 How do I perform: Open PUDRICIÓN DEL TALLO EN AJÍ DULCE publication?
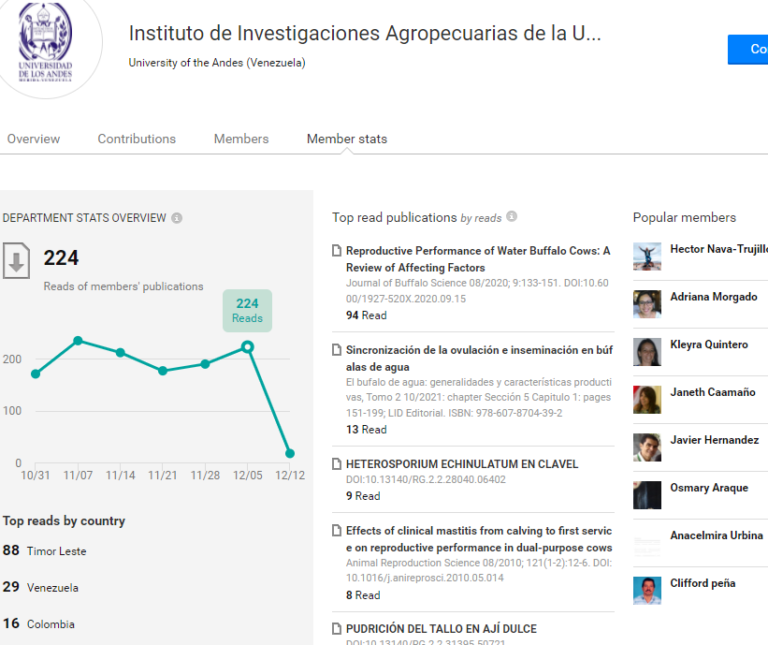pyautogui.click(x=441, y=628)
